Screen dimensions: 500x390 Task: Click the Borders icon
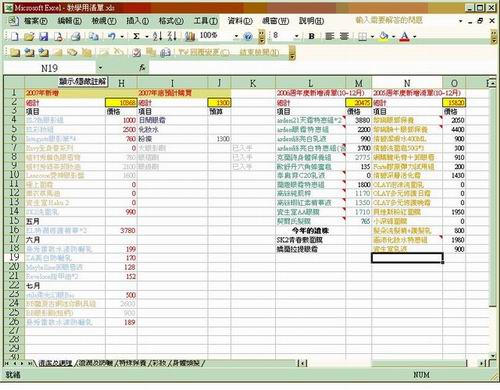point(362,36)
